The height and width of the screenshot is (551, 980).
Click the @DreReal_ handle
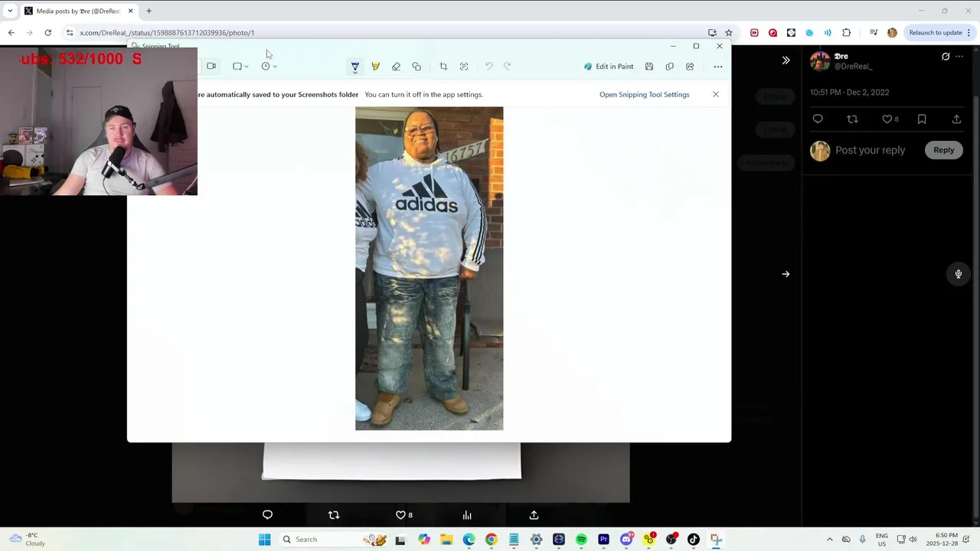[853, 67]
